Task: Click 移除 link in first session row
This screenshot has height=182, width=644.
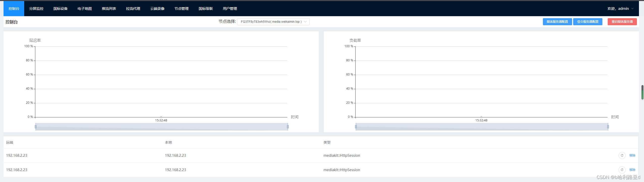Action: (632, 155)
